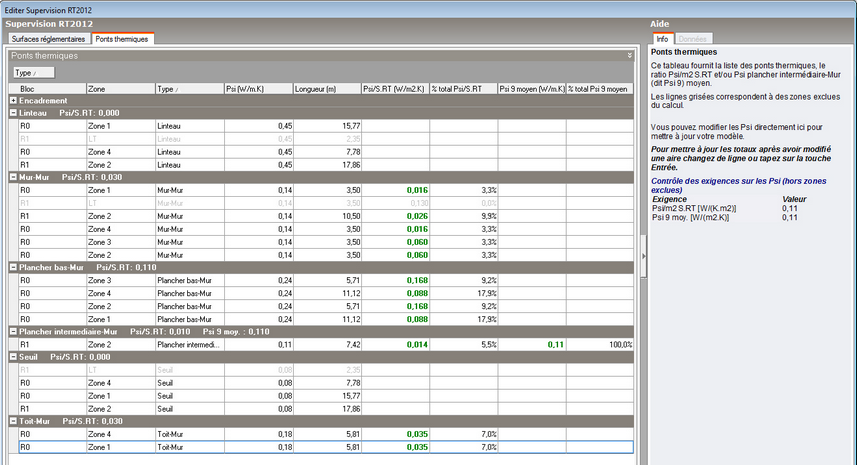
Task: Switch to Surfaces réglementaires tab
Action: coord(48,38)
